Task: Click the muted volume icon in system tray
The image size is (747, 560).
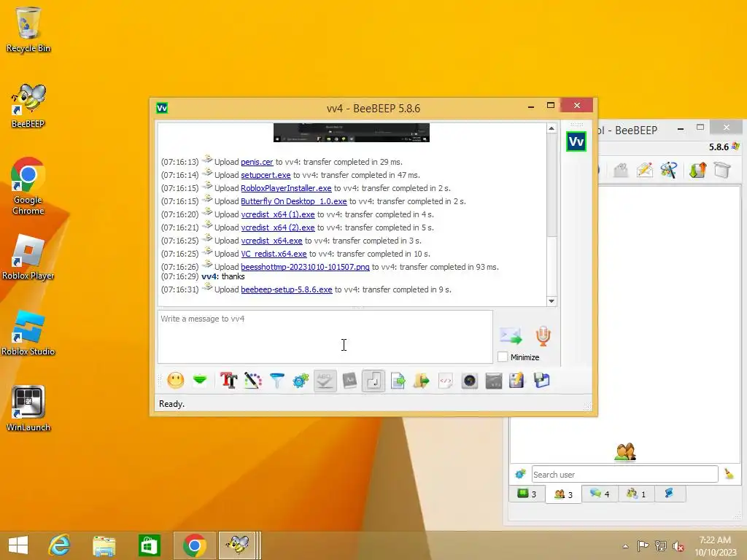Action: [x=678, y=545]
